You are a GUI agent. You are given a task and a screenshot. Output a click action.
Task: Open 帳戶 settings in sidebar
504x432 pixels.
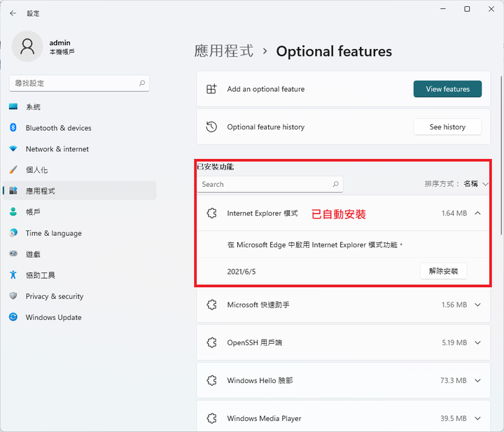pos(79,212)
